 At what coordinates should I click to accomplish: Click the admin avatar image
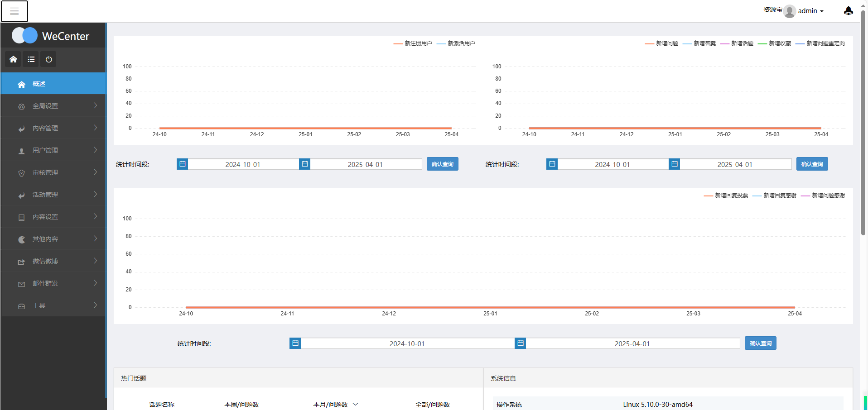coord(790,11)
